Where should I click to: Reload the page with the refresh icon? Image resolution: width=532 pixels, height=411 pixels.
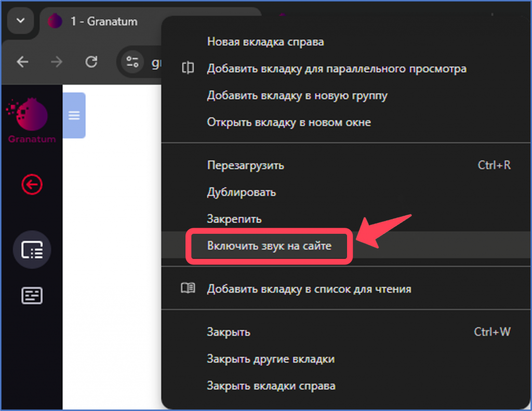[x=91, y=62]
